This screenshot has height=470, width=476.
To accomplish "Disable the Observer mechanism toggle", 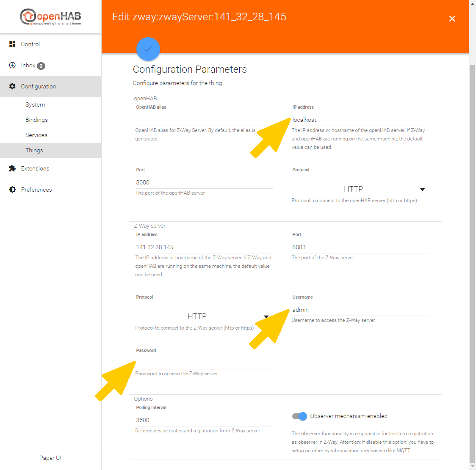I will 299,416.
